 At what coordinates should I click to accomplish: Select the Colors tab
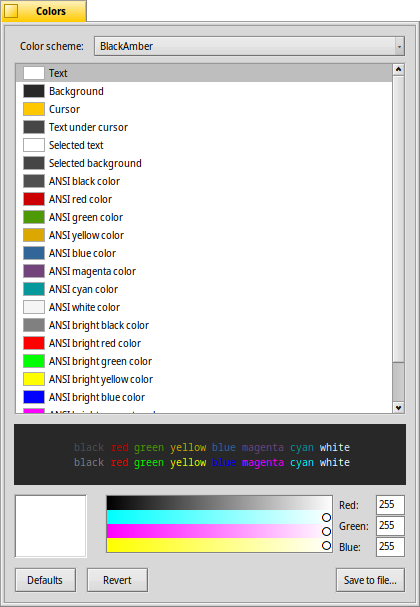[43, 11]
